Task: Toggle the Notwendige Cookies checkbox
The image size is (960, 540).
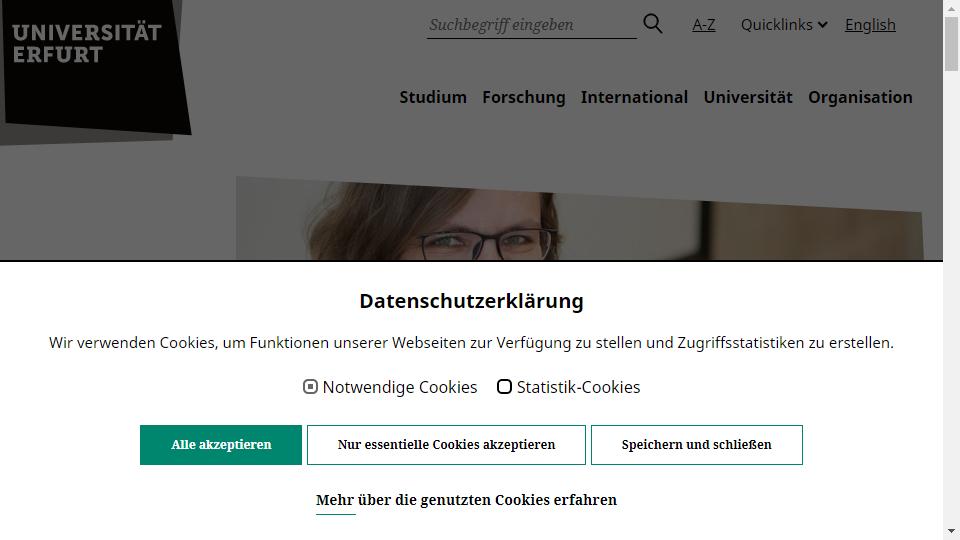Action: 310,387
